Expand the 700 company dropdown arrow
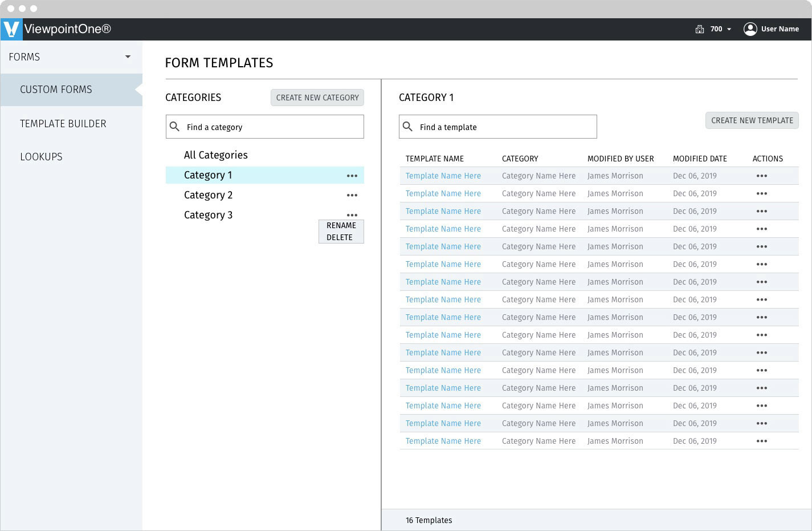Viewport: 812px width, 531px height. click(729, 29)
